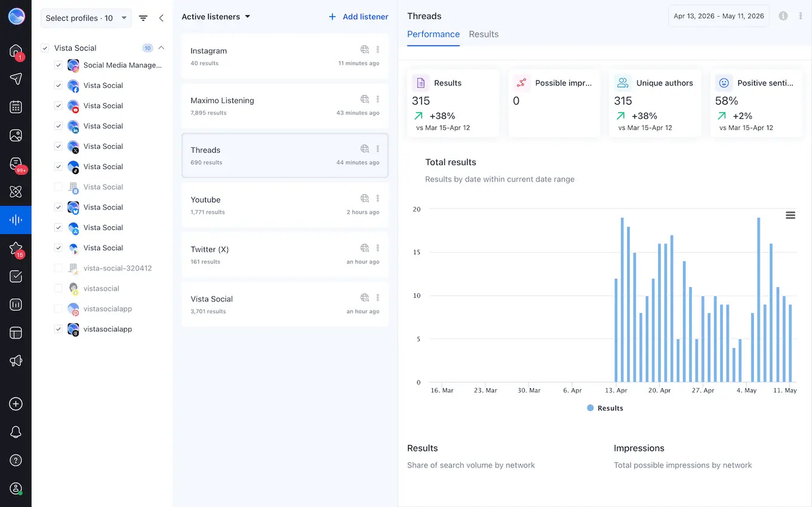This screenshot has height=507, width=812.
Task: Uncheck the checked vistasocialapp Threads profile checkbox
Action: 59,329
